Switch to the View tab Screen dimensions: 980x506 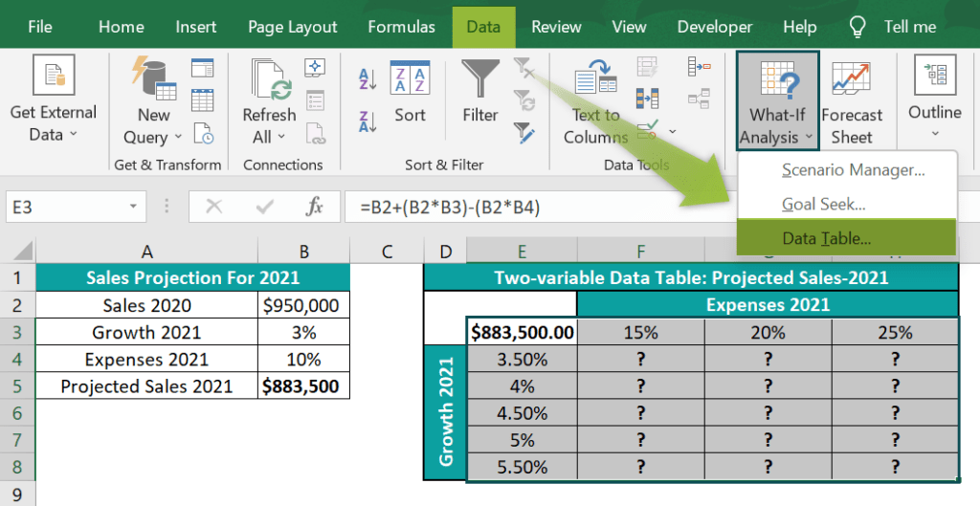pos(629,27)
